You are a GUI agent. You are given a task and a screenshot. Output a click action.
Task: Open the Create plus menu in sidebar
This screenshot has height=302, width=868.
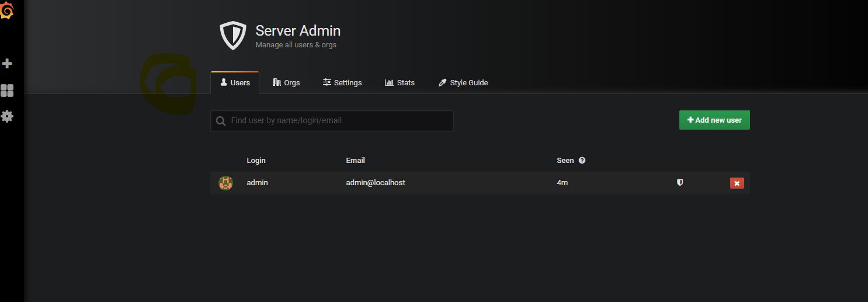(7, 63)
